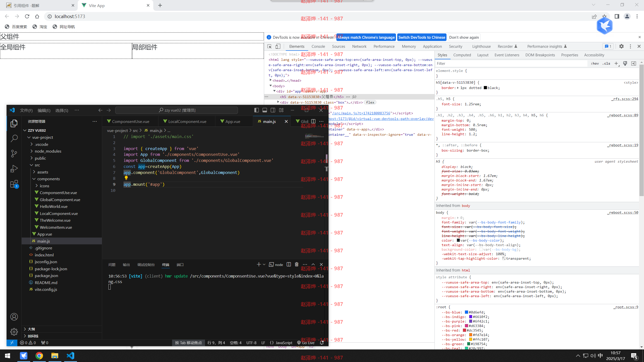This screenshot has width=644, height=362.
Task: Click Don't show again button
Action: (464, 37)
